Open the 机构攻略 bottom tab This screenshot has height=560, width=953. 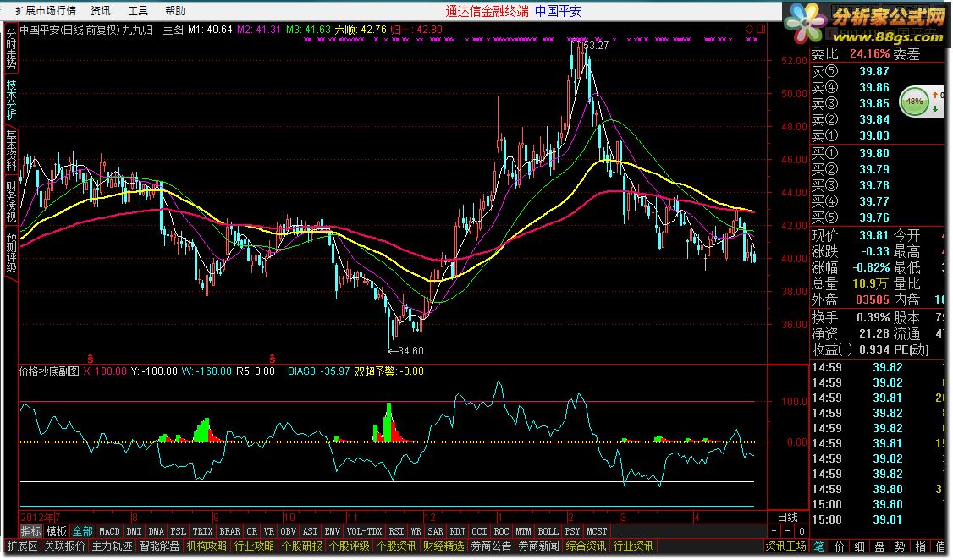(x=207, y=546)
